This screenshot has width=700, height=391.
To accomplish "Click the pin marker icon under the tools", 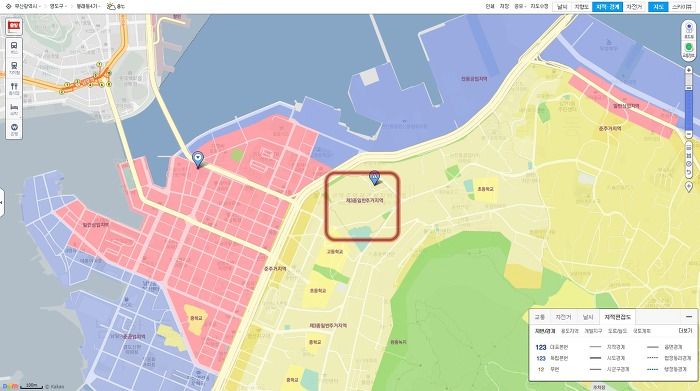I will (x=689, y=187).
